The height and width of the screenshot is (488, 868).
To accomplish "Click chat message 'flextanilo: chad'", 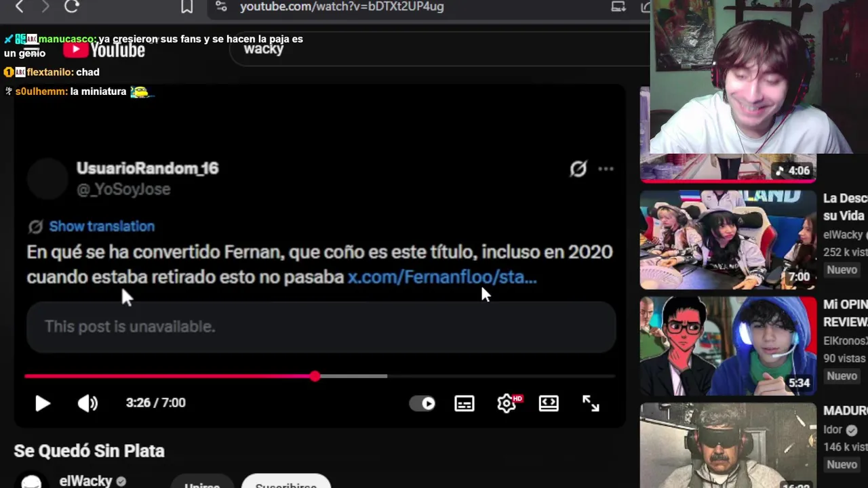I will [x=52, y=72].
